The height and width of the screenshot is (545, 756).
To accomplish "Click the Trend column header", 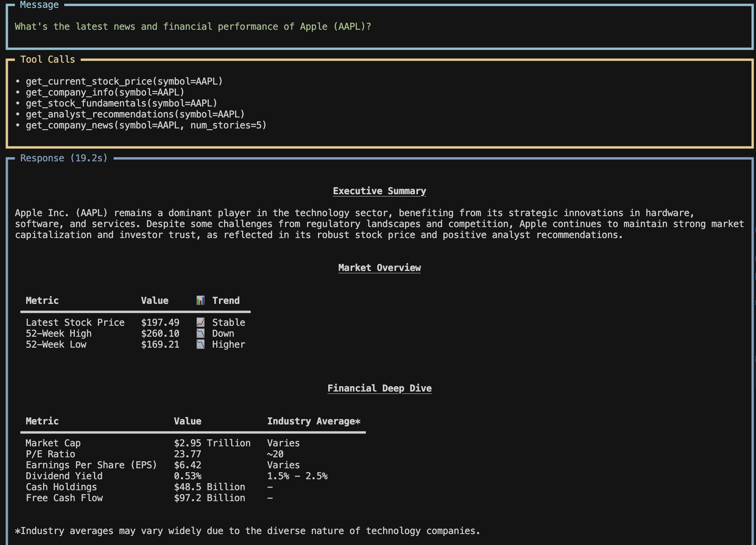I will [226, 301].
